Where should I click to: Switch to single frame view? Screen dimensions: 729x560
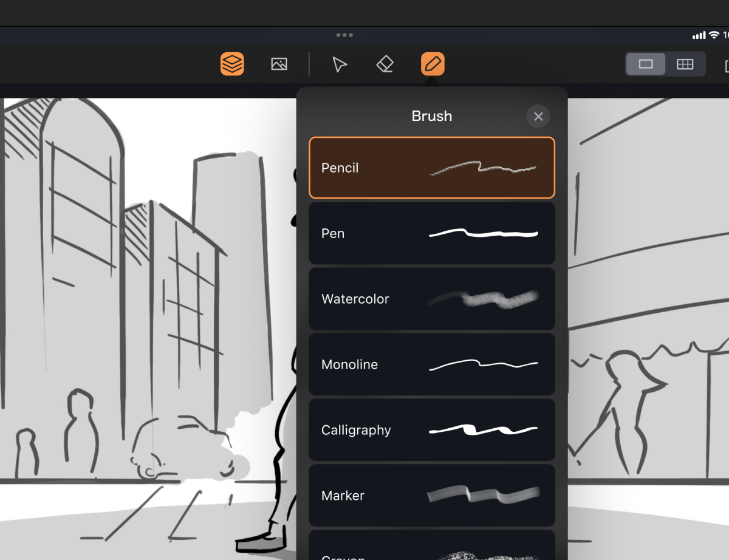click(646, 64)
